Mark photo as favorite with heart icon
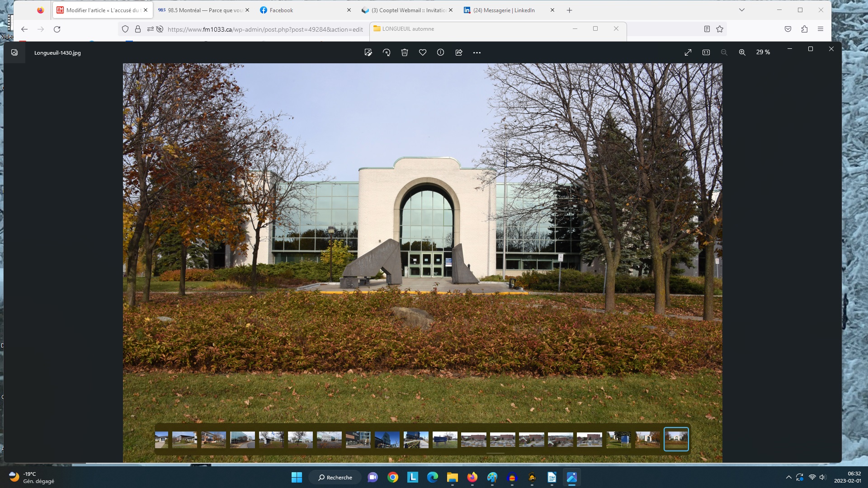Image resolution: width=868 pixels, height=488 pixels. 423,52
